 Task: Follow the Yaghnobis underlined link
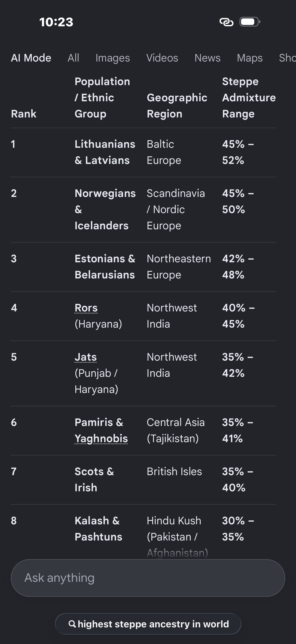click(x=101, y=439)
